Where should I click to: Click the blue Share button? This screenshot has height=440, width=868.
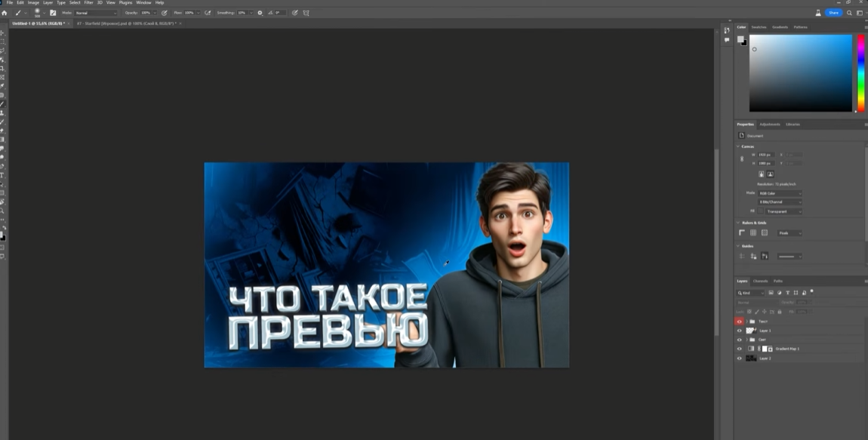tap(834, 13)
